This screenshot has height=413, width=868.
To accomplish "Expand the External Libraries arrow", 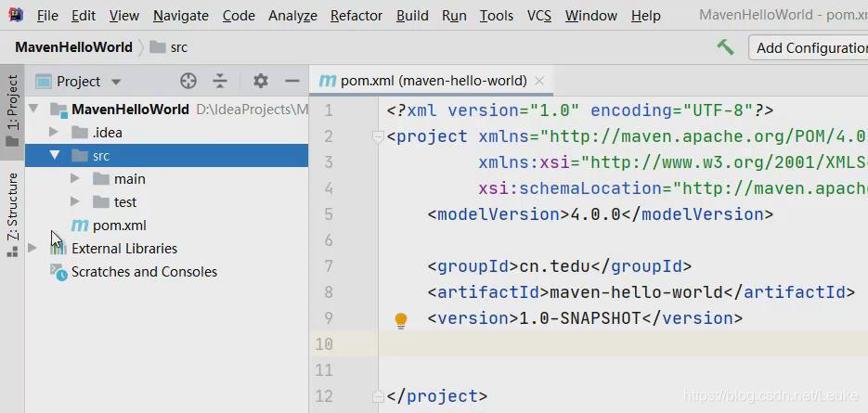I will point(32,248).
